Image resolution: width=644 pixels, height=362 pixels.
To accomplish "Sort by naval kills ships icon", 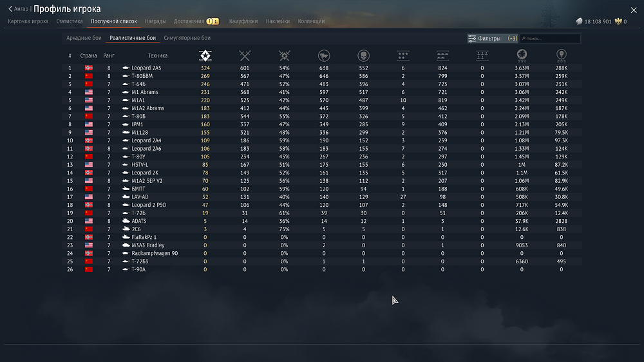I will click(x=482, y=55).
